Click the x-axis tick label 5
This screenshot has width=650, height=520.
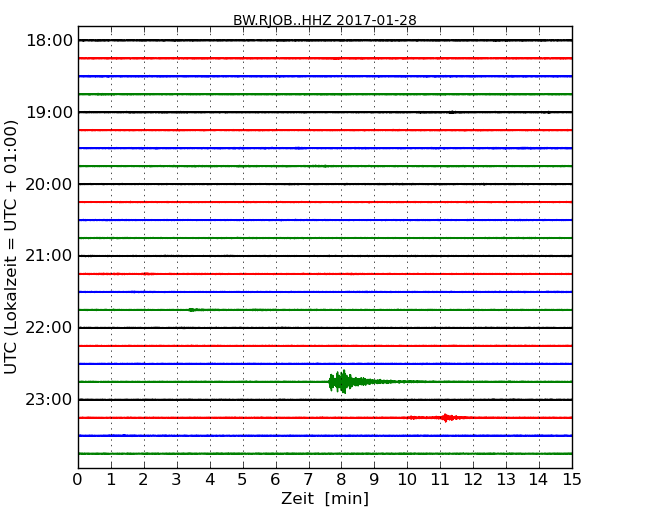coord(243,480)
